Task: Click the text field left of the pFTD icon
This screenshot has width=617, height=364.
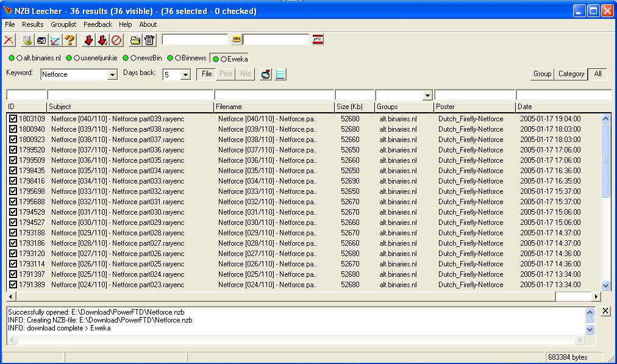Action: (x=276, y=40)
